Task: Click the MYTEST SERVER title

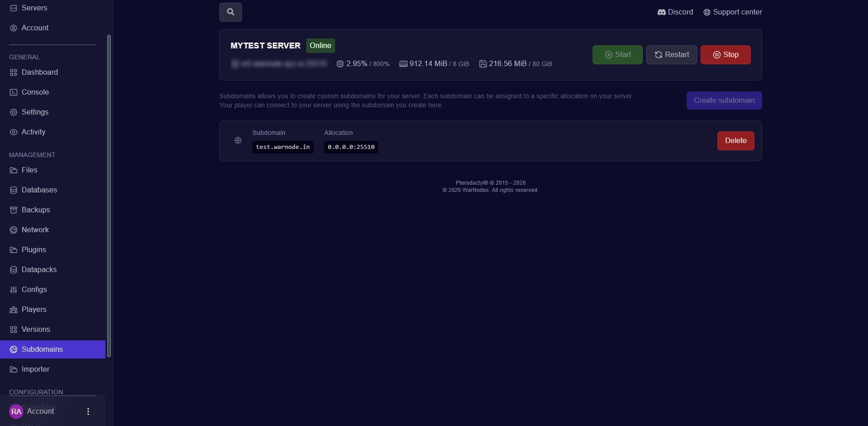Action: (266, 46)
